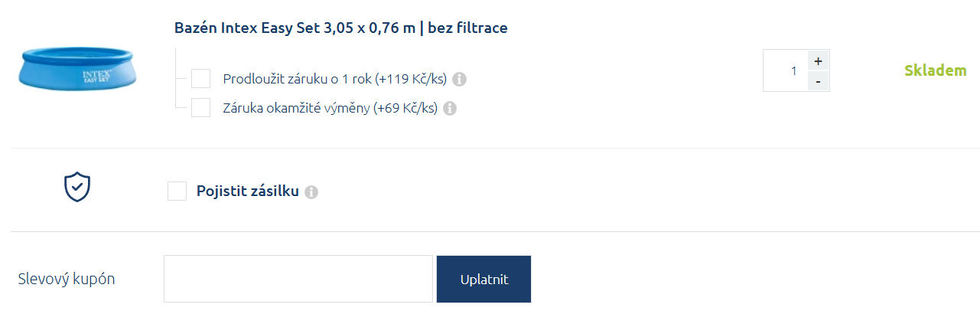Click the green 'Skladem' stock status
The height and width of the screenshot is (314, 980).
tap(935, 71)
